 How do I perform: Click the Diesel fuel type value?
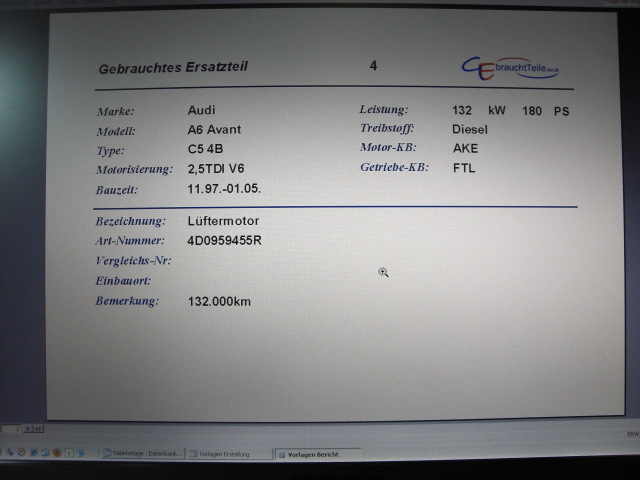469,129
